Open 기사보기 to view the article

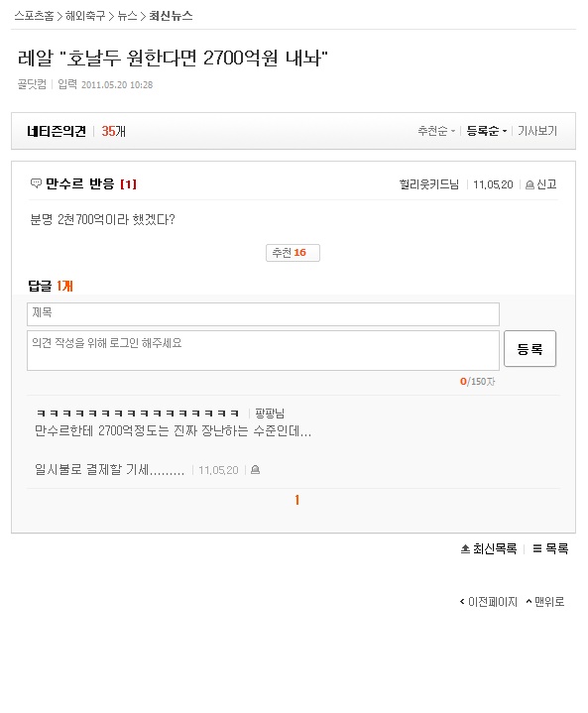(537, 131)
